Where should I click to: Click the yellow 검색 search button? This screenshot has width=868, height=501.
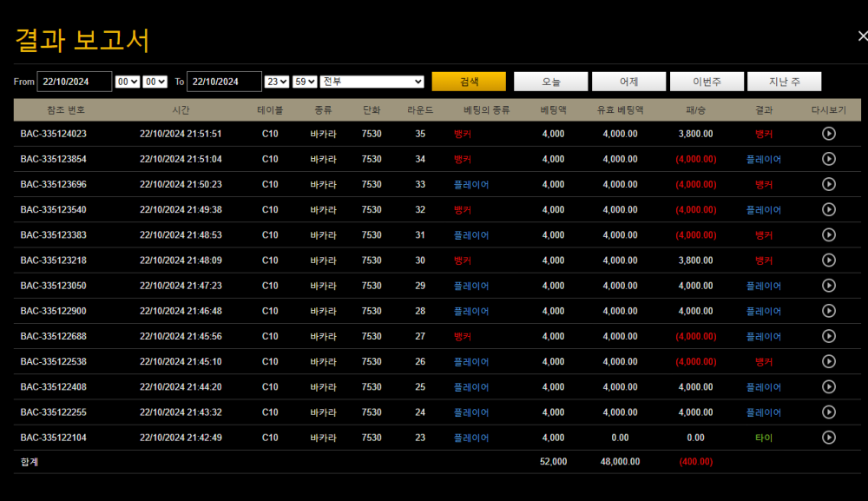pyautogui.click(x=469, y=82)
